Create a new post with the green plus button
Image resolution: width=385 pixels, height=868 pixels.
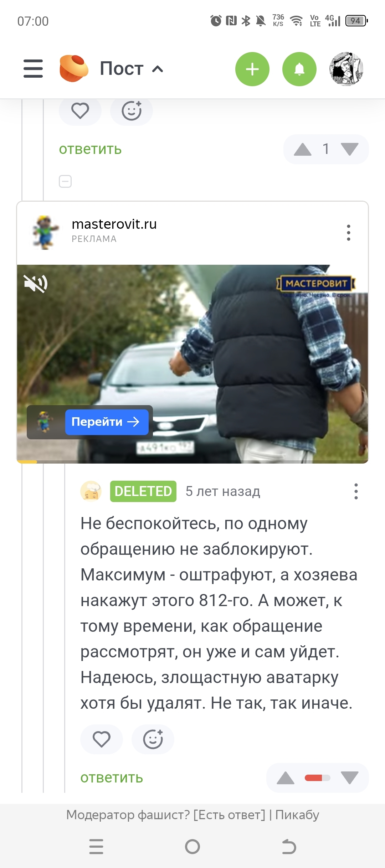[252, 69]
